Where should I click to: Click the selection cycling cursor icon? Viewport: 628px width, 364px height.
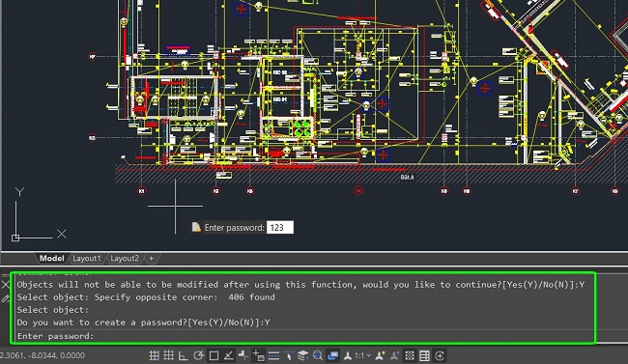(289, 355)
